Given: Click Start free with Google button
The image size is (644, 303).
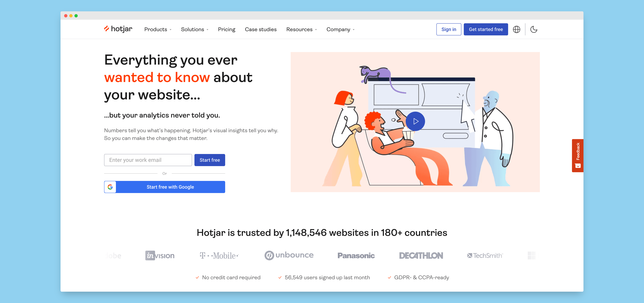Looking at the screenshot, I should (x=164, y=187).
